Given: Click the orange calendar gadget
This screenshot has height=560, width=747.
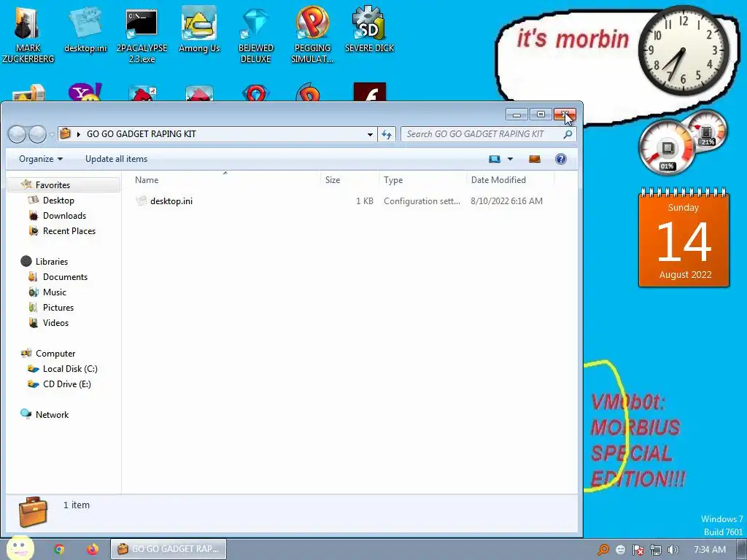Looking at the screenshot, I should click(684, 238).
